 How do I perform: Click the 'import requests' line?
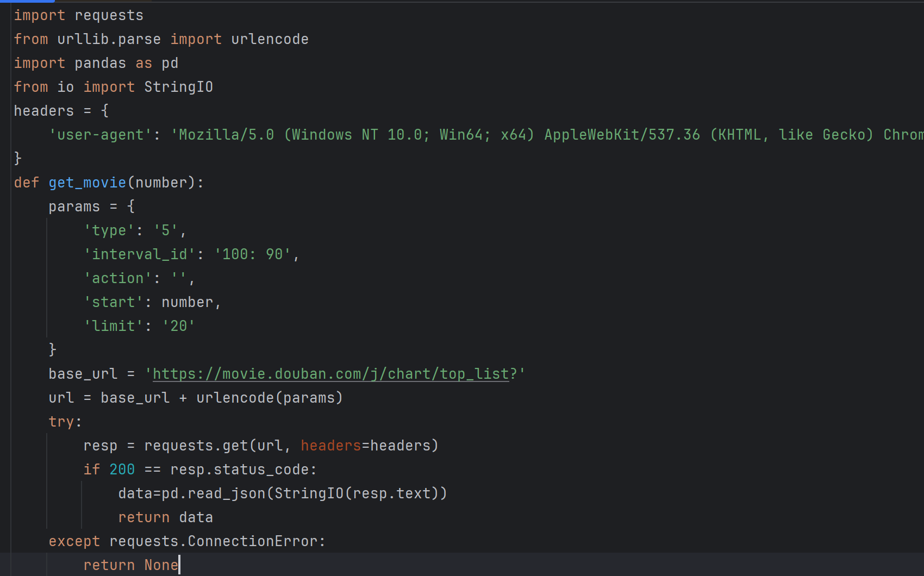[79, 15]
